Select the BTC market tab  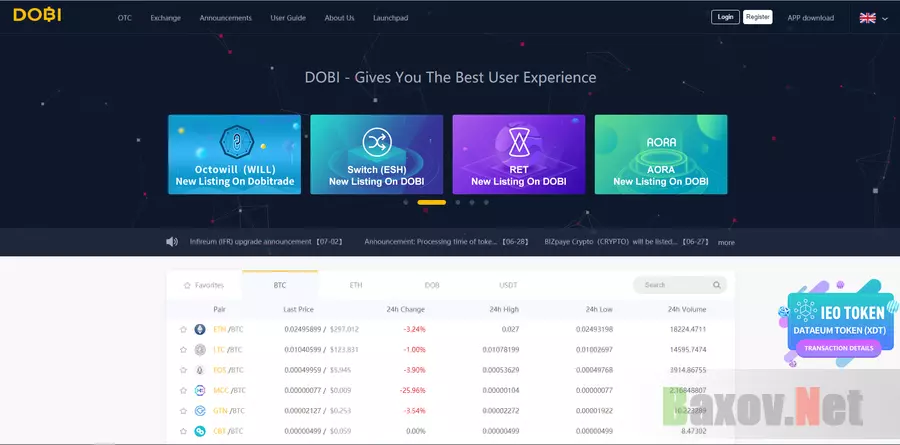tap(280, 285)
